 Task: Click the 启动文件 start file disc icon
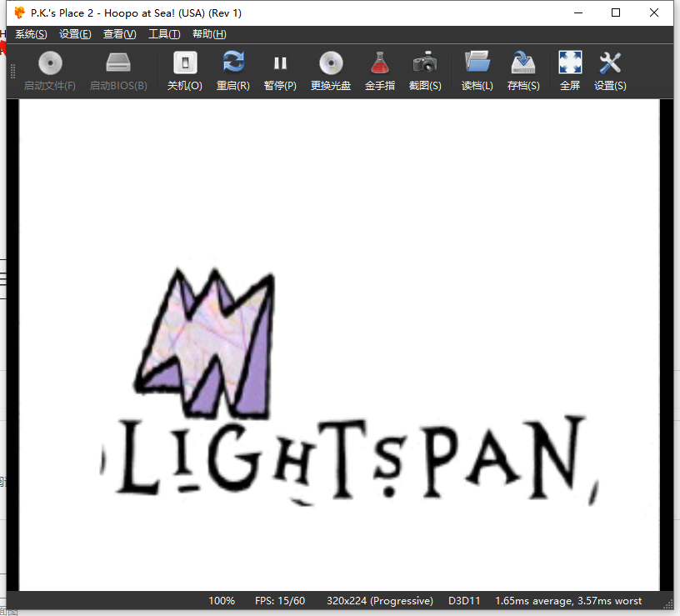pos(50,63)
